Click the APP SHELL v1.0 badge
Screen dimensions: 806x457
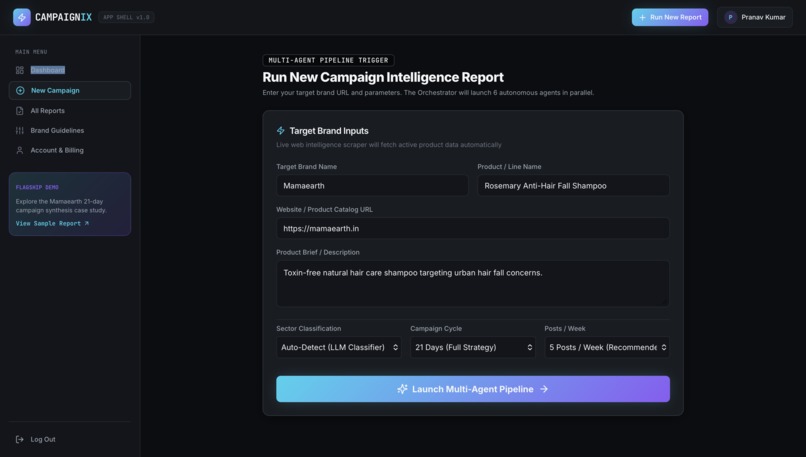pos(126,17)
